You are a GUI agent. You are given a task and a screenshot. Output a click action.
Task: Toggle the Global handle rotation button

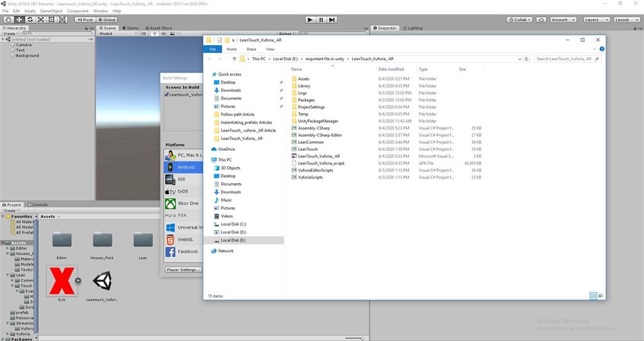click(x=107, y=19)
